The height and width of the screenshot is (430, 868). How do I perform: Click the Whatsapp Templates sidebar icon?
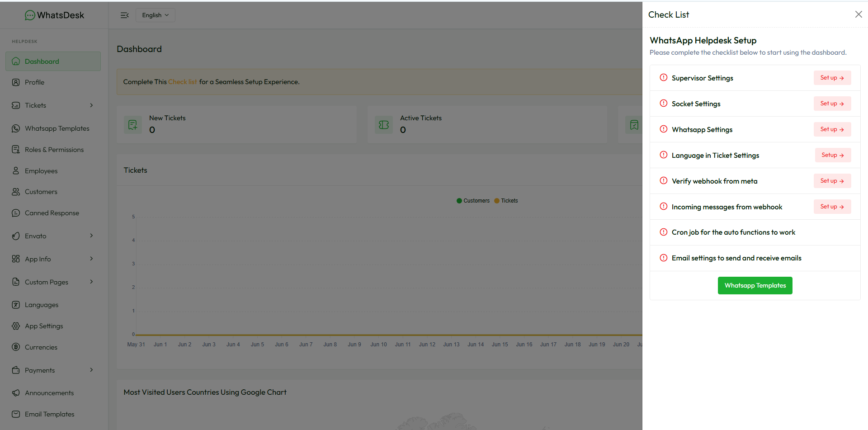click(16, 128)
